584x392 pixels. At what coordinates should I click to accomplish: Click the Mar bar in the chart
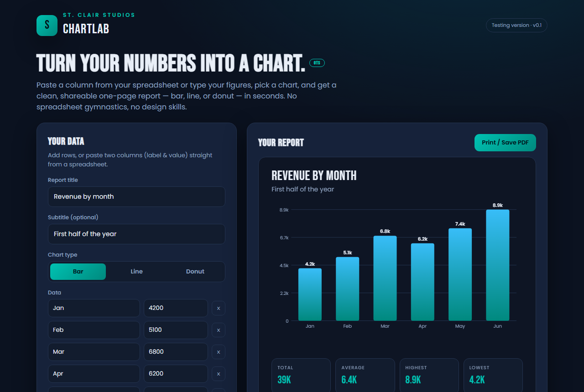click(385, 278)
